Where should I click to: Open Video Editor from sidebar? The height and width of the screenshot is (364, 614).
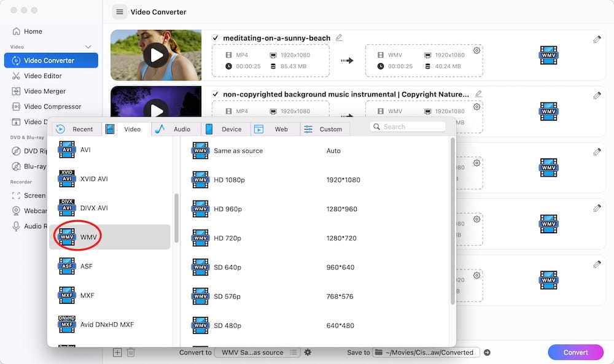click(37, 76)
